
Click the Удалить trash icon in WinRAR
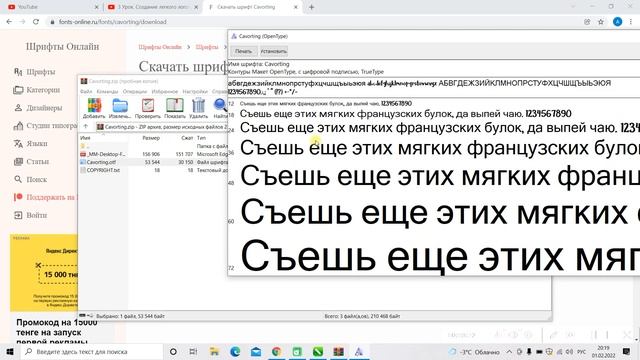(x=198, y=108)
